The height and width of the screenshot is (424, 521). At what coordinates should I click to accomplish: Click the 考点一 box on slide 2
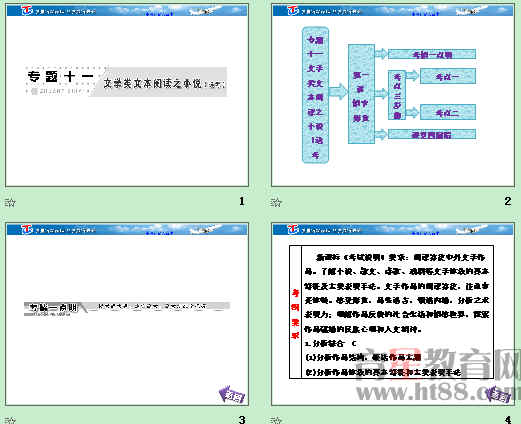(448, 76)
